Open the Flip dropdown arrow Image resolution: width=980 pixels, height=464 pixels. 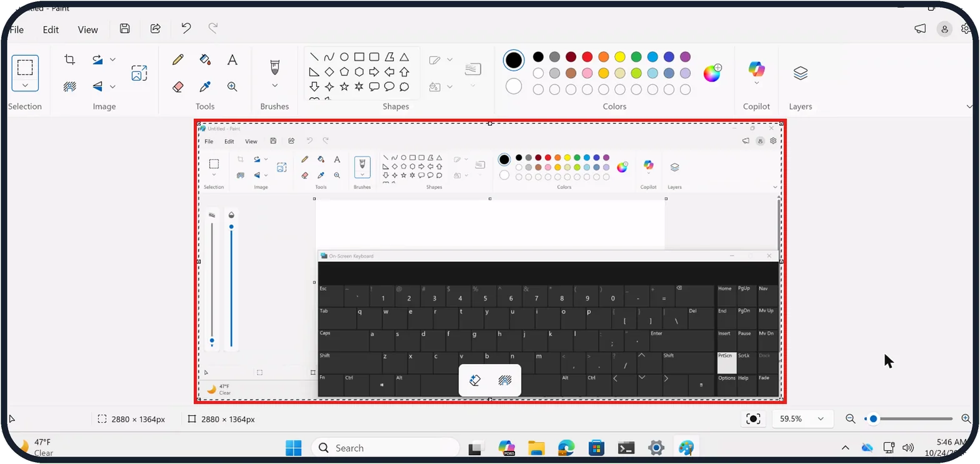112,86
